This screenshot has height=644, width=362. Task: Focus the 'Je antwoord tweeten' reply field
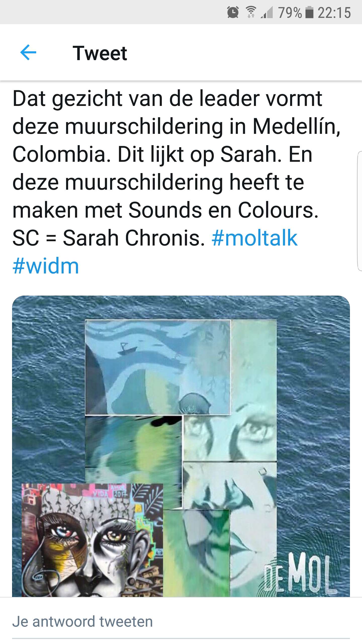point(181,622)
